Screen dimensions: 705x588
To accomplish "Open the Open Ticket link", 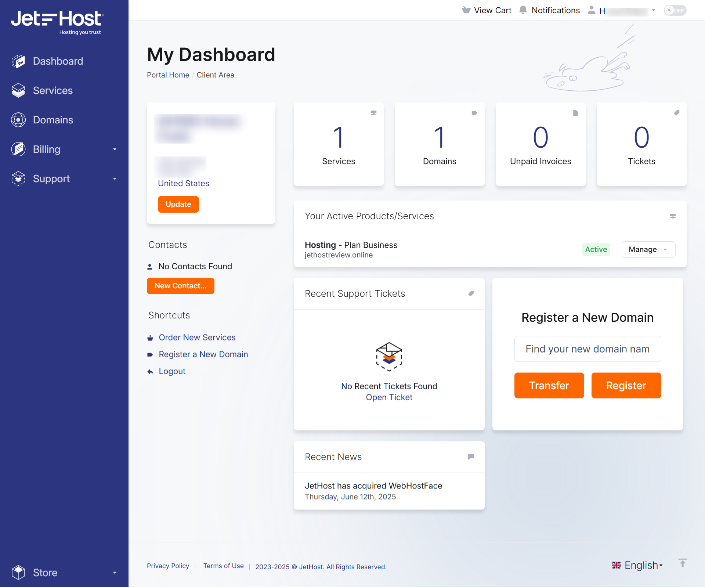I will click(x=389, y=398).
